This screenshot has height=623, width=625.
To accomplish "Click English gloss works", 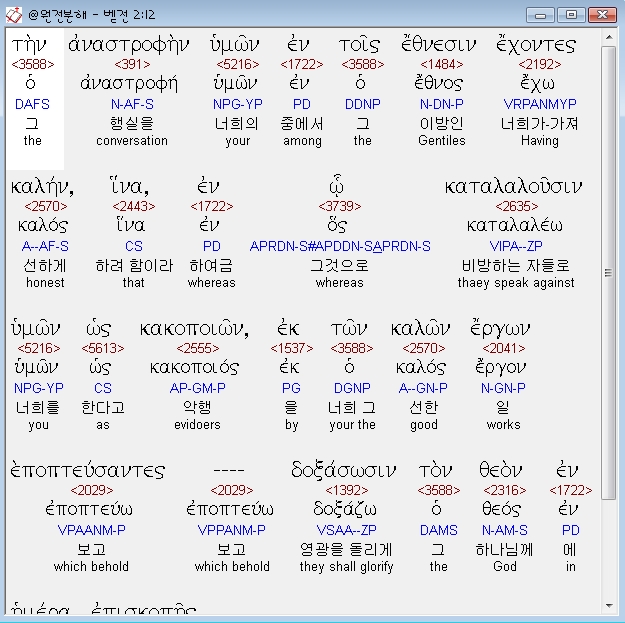I will pyautogui.click(x=503, y=425).
